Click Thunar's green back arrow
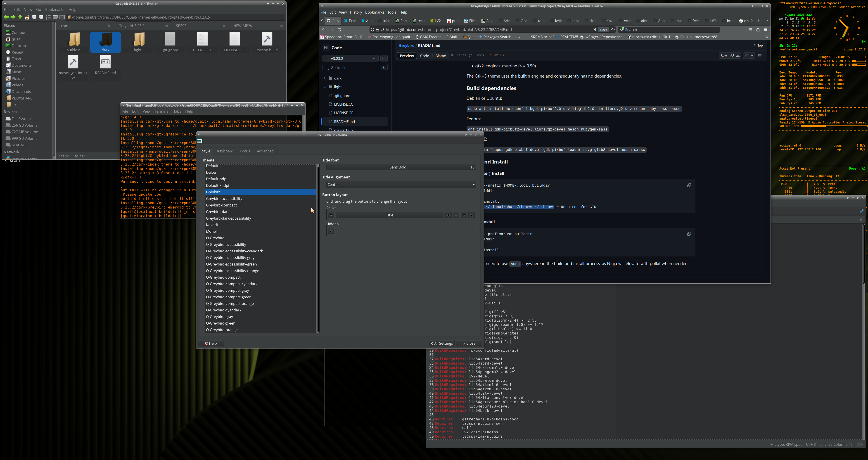This screenshot has width=868, height=460. pyautogui.click(x=6, y=17)
